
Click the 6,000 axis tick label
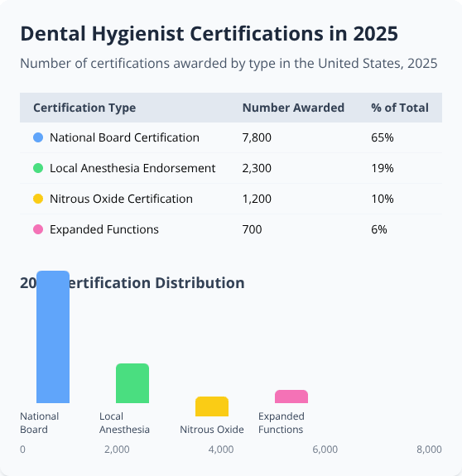[325, 449]
